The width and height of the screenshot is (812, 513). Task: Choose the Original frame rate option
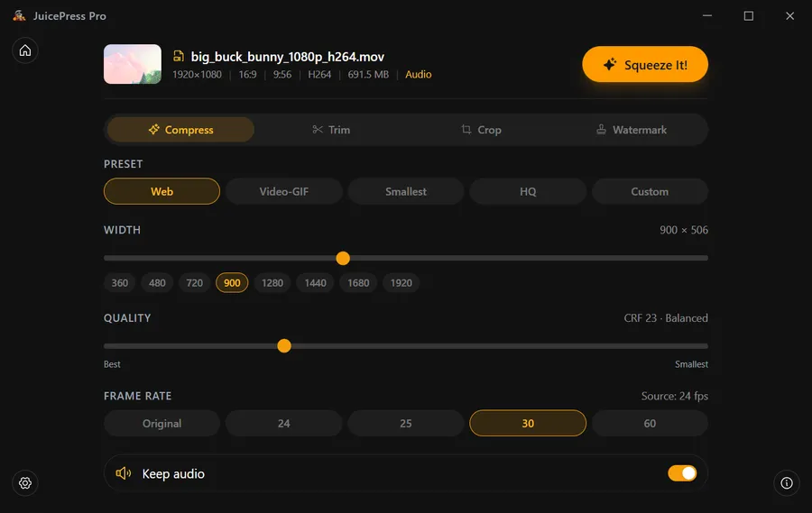tap(162, 424)
